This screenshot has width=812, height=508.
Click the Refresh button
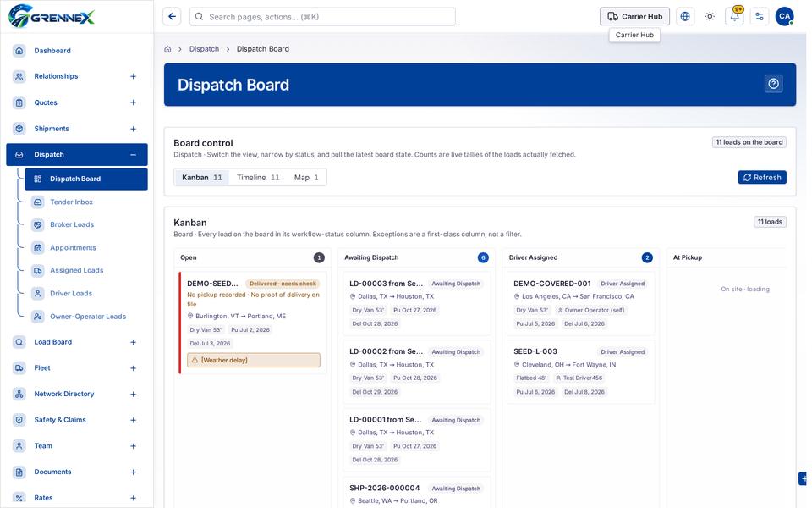point(762,177)
